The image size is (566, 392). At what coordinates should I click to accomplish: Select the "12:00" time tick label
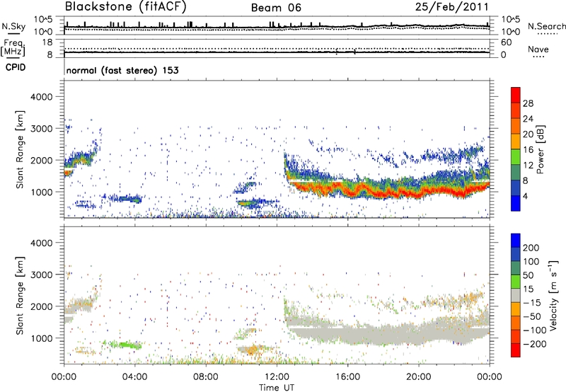point(277,377)
